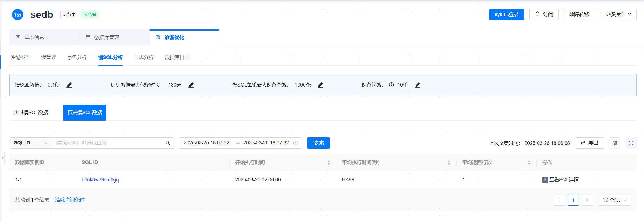Viewport: 644px width, 222px height.
Task: Click the search magnifier in SQL ID field
Action: (x=168, y=143)
